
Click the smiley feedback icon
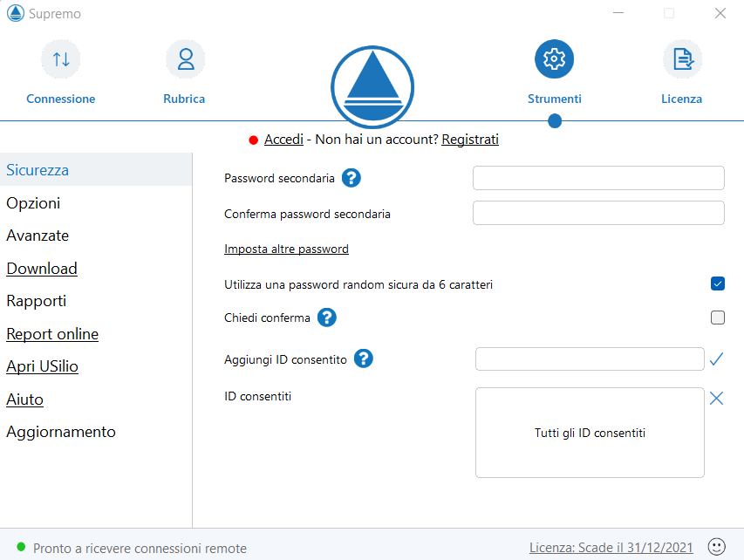click(716, 547)
